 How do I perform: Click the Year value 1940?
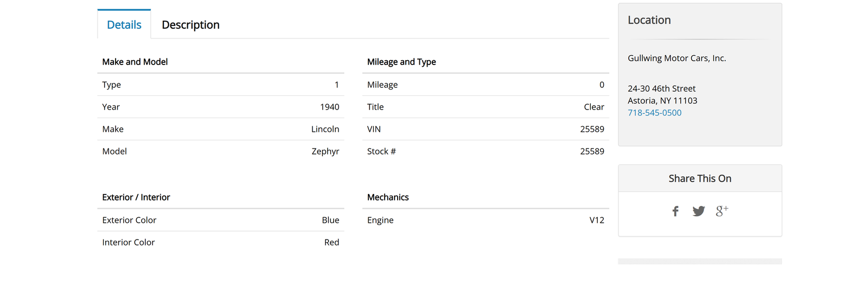tap(329, 107)
